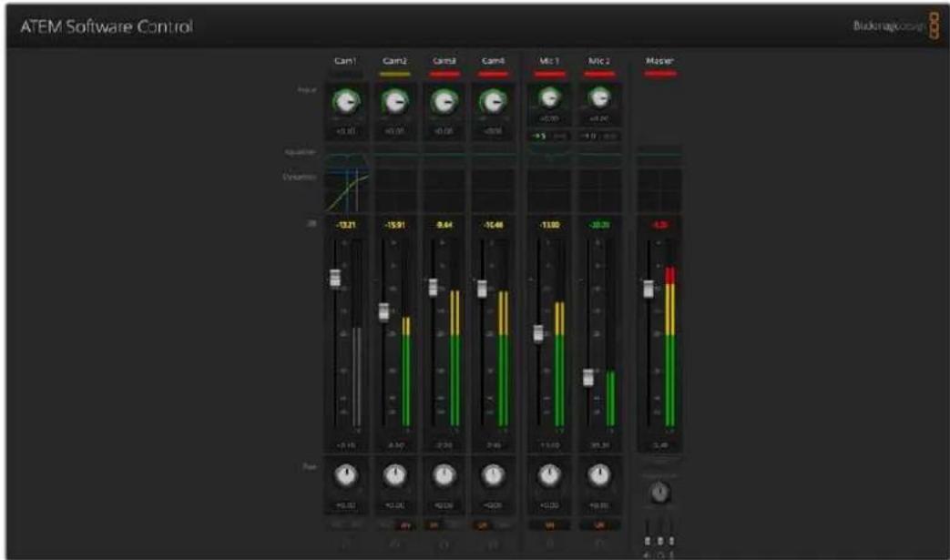Click the Cam4 input gain knob
950x560 pixels.
pyautogui.click(x=493, y=102)
